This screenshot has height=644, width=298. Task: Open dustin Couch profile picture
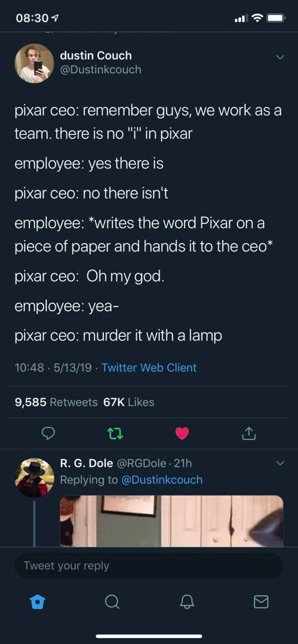tap(34, 63)
